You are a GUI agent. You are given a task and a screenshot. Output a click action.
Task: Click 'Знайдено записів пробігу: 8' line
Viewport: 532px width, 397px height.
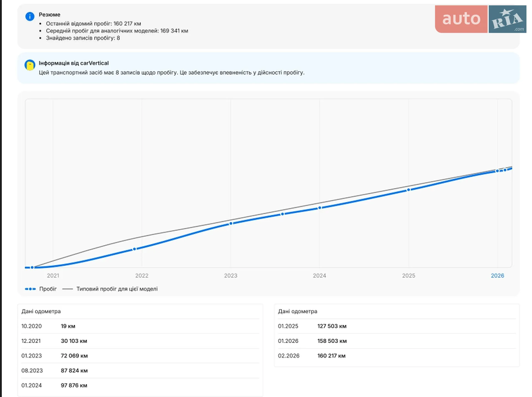(83, 38)
